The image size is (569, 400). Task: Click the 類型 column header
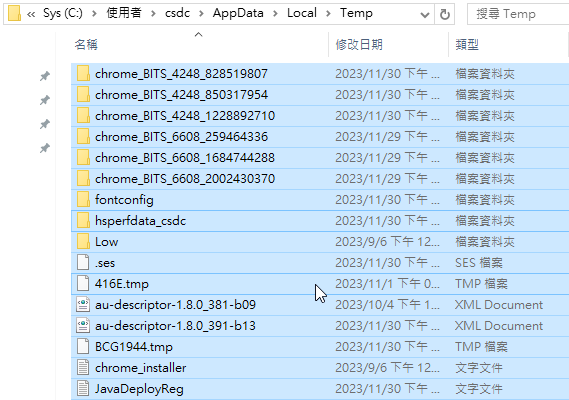[x=467, y=45]
